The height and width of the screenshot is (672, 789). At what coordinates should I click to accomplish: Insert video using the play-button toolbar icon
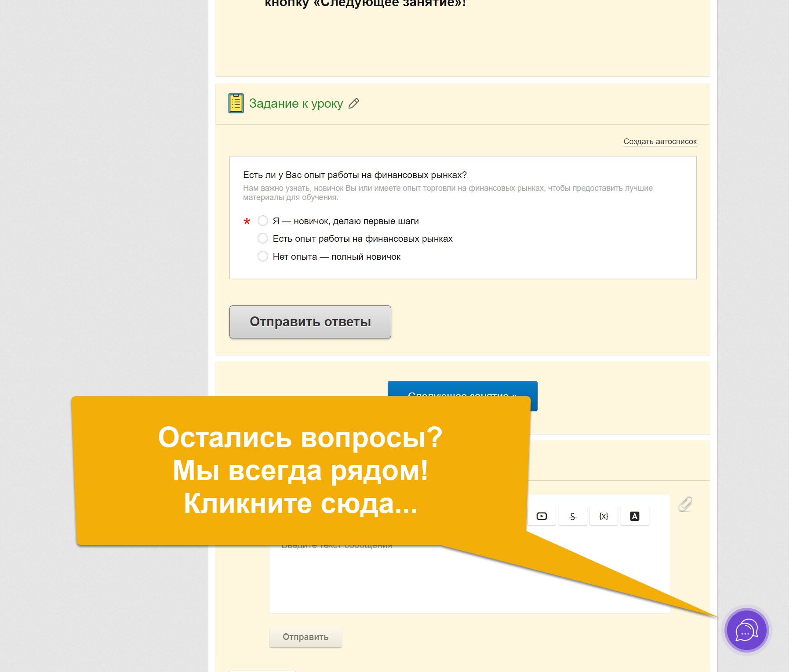(542, 516)
